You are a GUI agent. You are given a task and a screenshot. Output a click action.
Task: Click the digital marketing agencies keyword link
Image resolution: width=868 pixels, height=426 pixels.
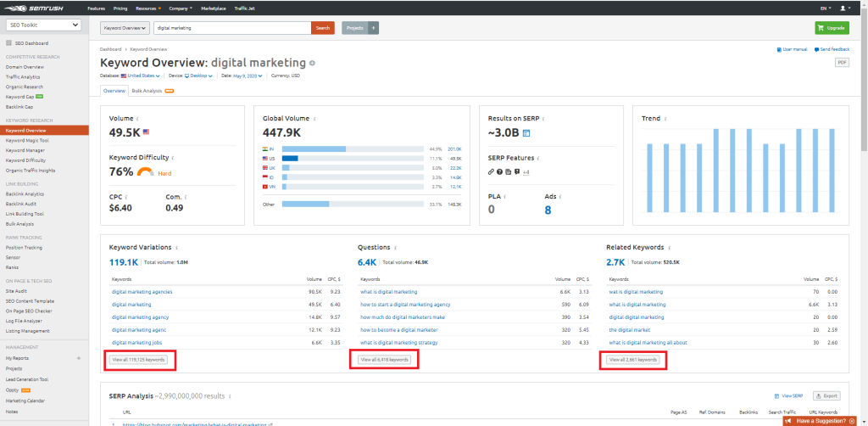(x=142, y=291)
